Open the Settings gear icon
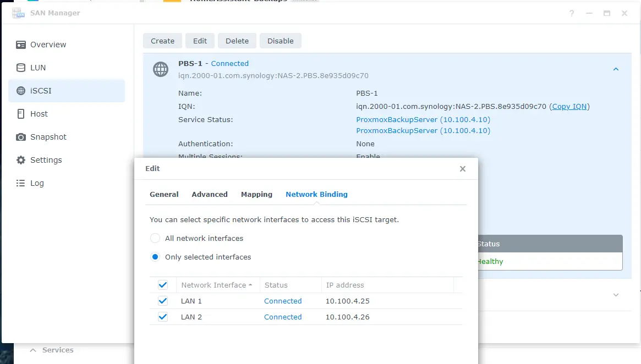 click(x=21, y=160)
